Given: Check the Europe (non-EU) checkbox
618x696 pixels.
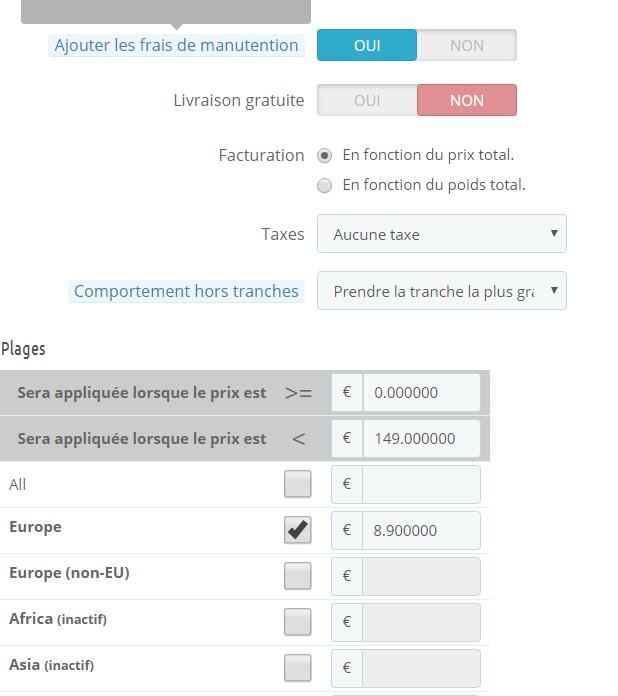Looking at the screenshot, I should (297, 576).
